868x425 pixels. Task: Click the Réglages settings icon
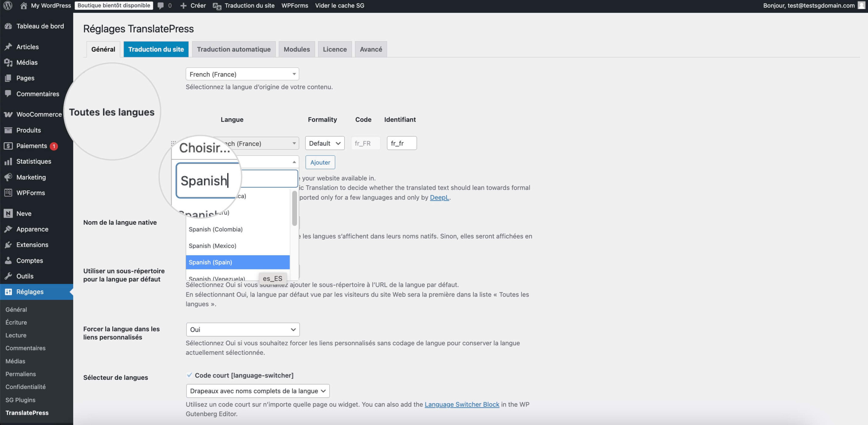(8, 292)
